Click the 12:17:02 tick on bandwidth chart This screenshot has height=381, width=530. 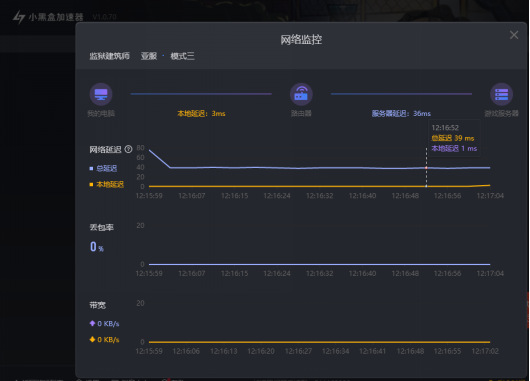pos(485,351)
